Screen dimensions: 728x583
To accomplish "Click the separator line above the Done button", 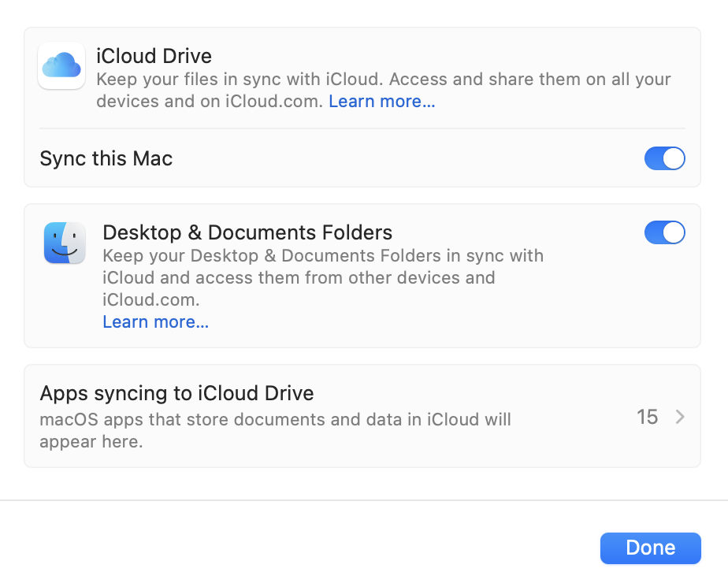I will [363, 500].
